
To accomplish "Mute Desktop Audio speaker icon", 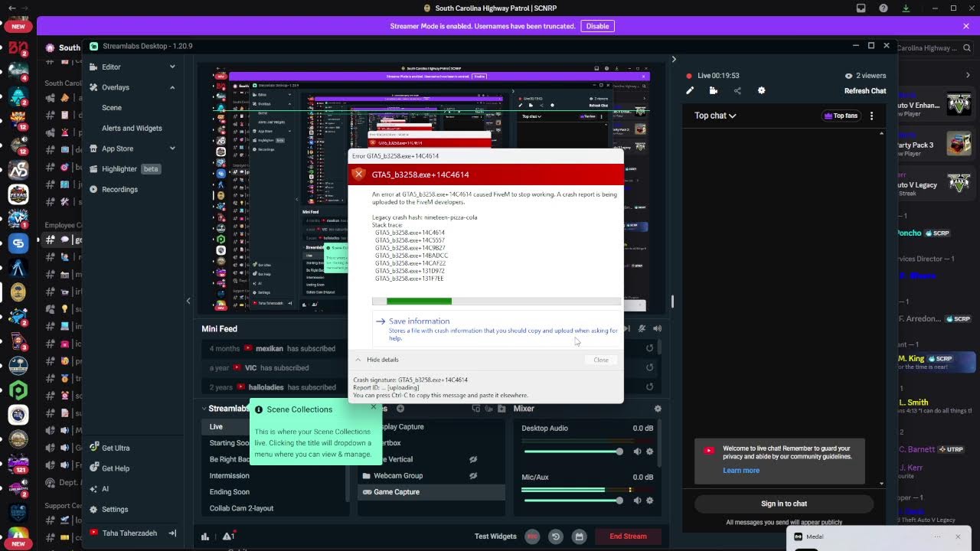I will point(637,452).
